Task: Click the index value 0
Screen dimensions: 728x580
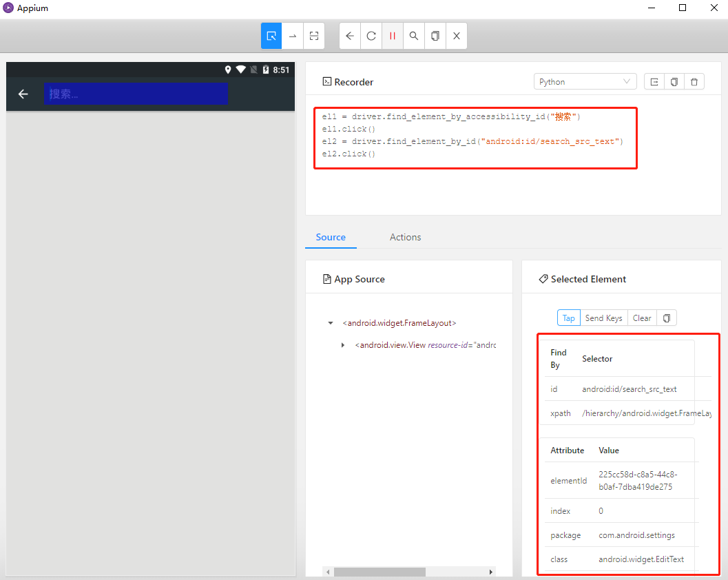Action: click(601, 511)
